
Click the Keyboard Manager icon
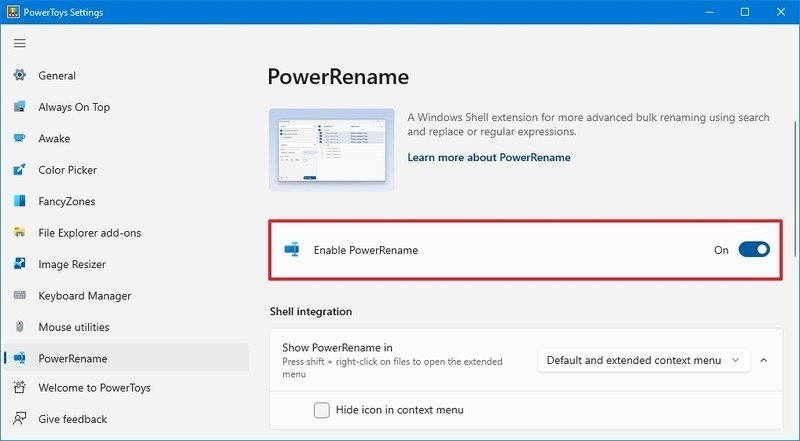19,296
